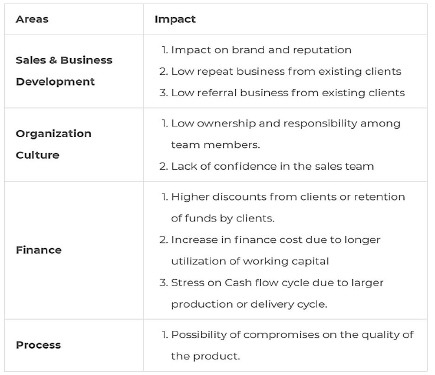Click 'Low ownership and responsibility among' line

pyautogui.click(x=286, y=123)
